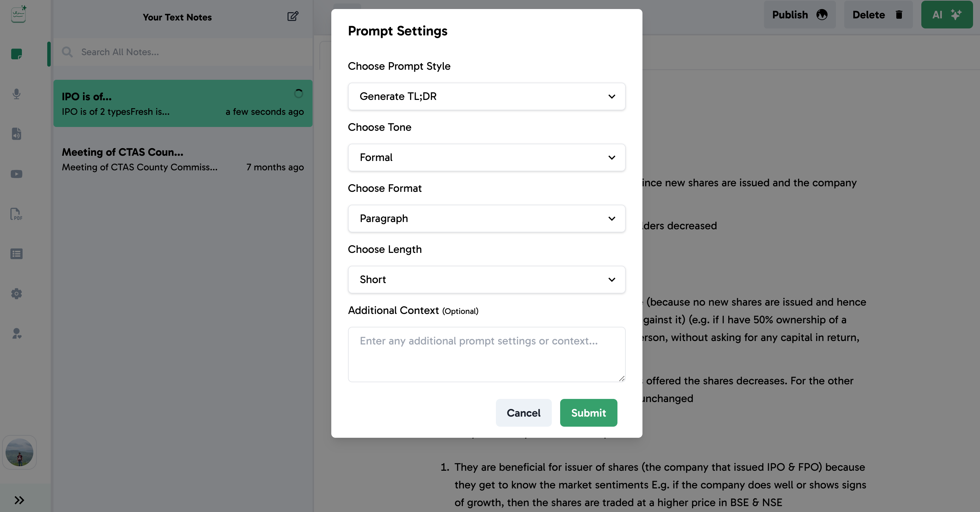Image resolution: width=980 pixels, height=512 pixels.
Task: Open the Paragraph format dropdown
Action: (x=486, y=219)
